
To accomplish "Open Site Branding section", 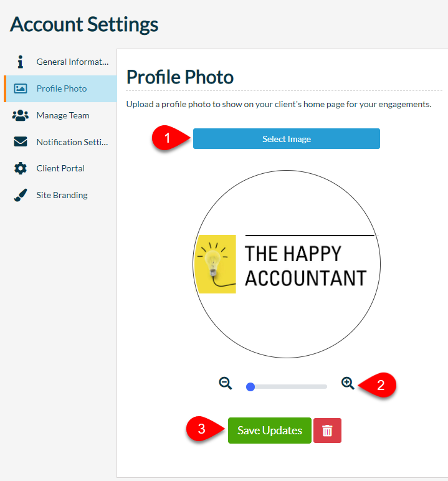I will click(x=61, y=195).
